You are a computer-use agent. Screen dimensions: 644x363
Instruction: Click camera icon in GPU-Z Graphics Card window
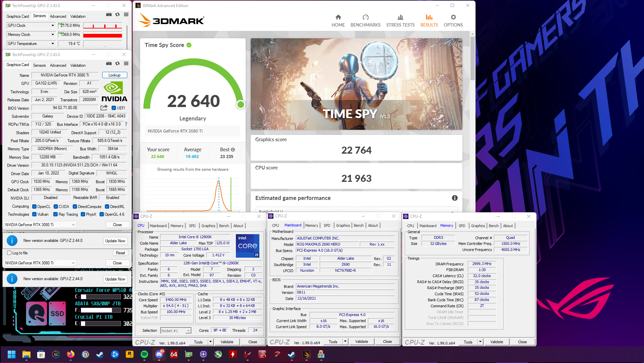[109, 63]
